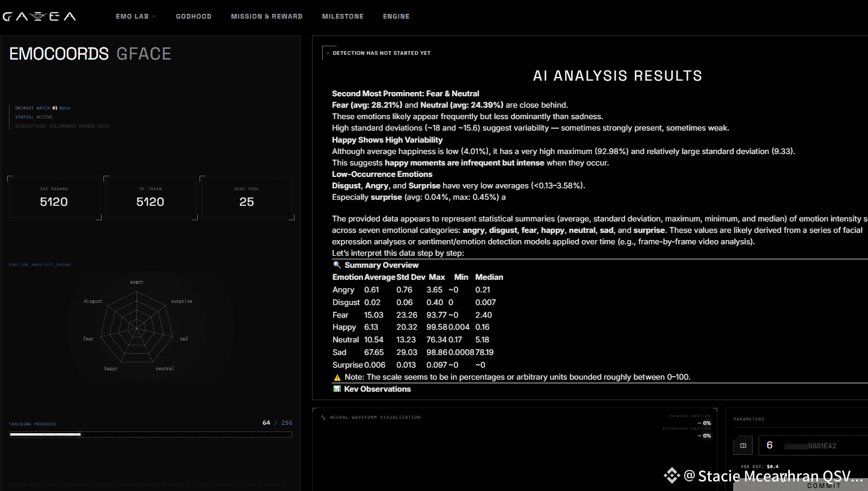Screen dimensions: 868x491
Task: Click the 'surprise' radar axis label
Action: [x=182, y=301]
